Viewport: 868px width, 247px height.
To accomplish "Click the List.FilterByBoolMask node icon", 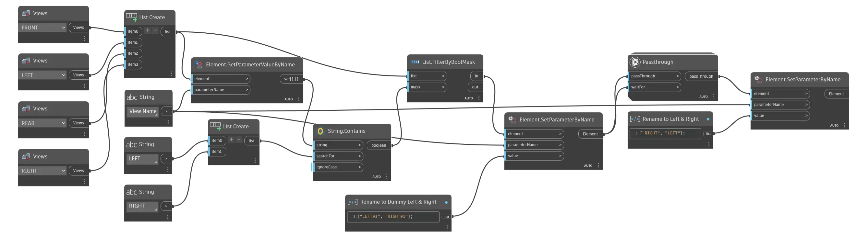I will click(x=415, y=62).
